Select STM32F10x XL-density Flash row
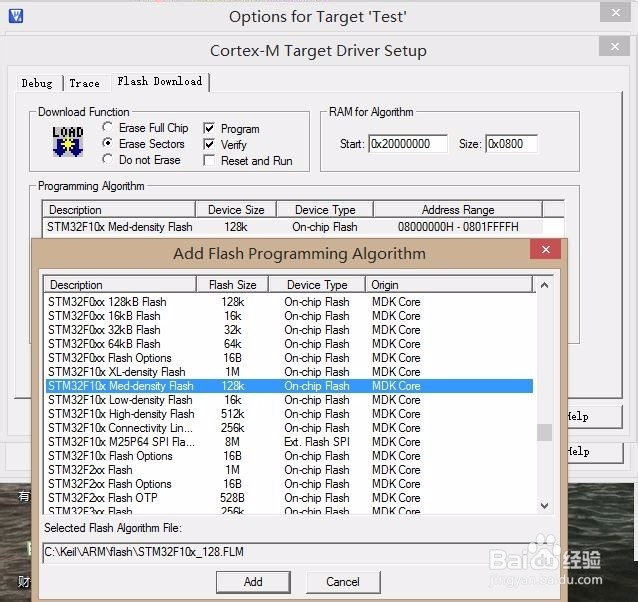The image size is (638, 602). pos(289,372)
